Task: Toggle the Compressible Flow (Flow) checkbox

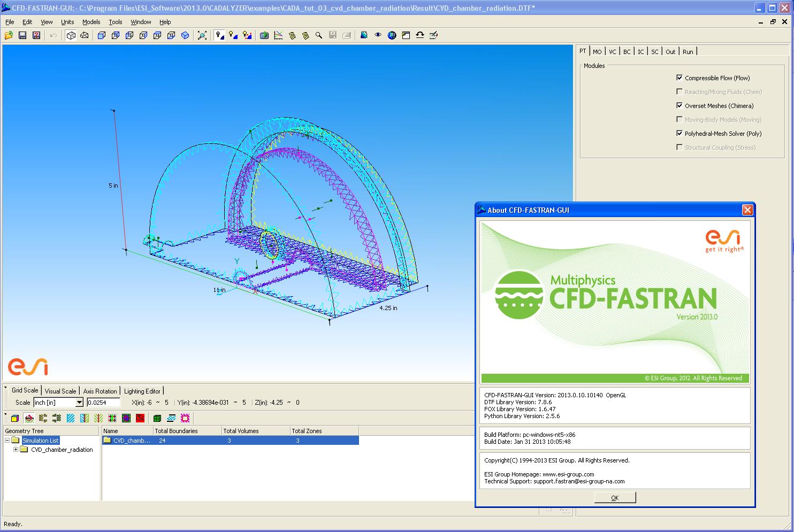Action: click(x=680, y=78)
